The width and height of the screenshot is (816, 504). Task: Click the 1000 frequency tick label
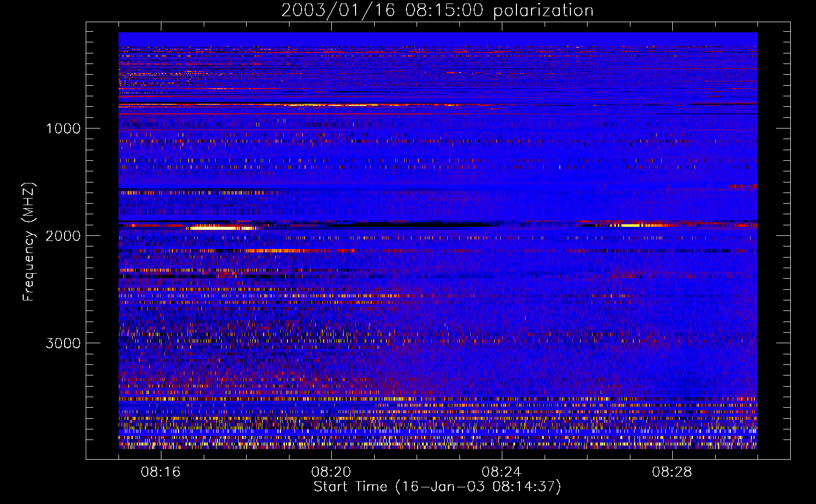63,129
